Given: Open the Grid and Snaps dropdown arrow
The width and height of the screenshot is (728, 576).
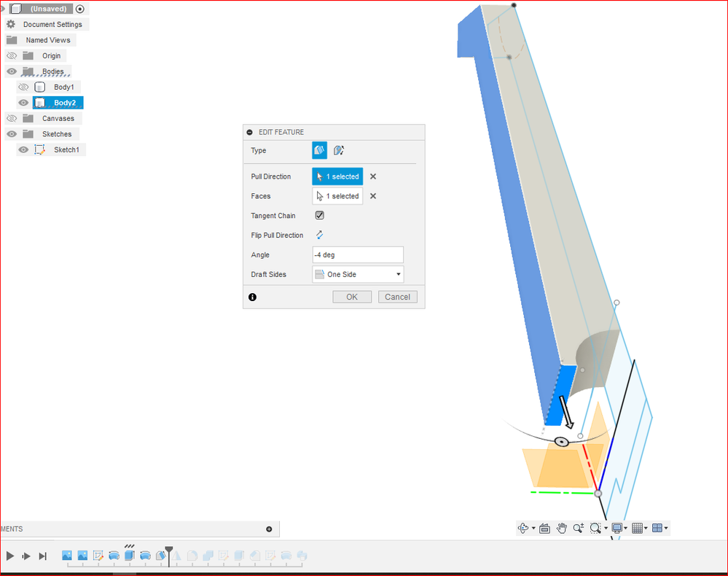Looking at the screenshot, I should click(x=646, y=528).
